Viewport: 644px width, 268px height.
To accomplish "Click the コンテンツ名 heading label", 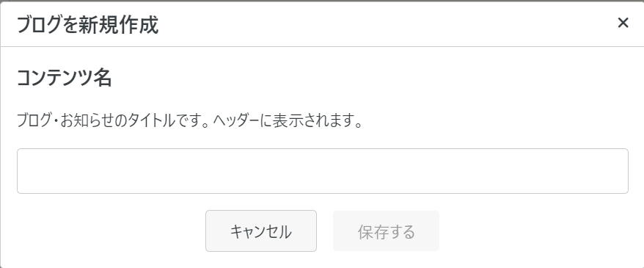I will pyautogui.click(x=64, y=77).
